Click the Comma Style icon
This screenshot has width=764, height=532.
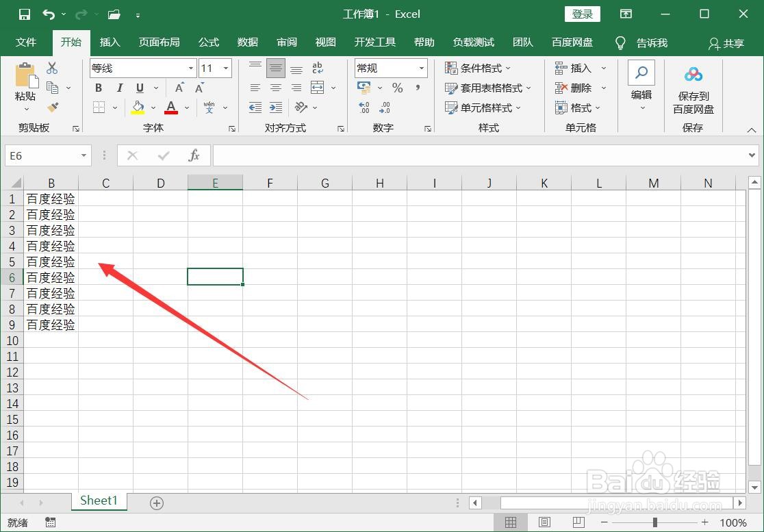pyautogui.click(x=418, y=88)
